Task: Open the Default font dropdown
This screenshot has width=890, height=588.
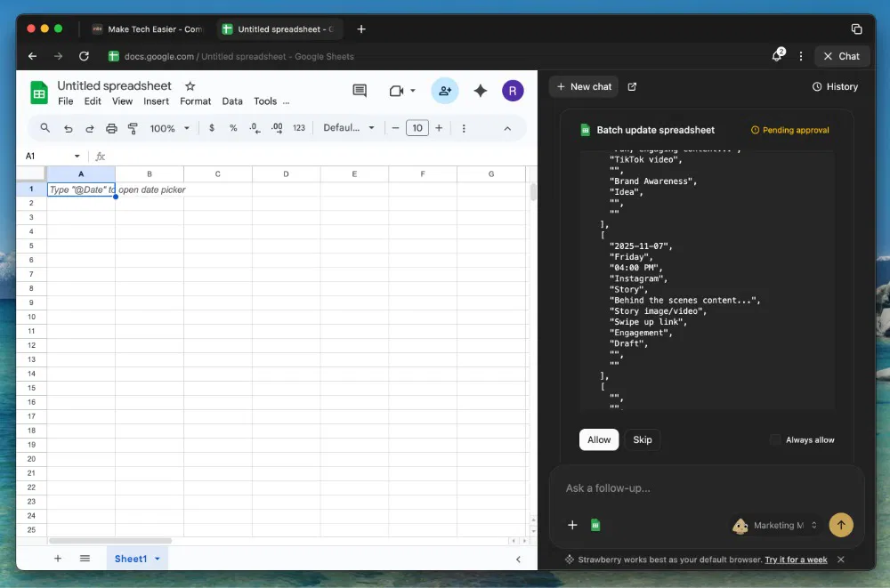Action: click(349, 128)
